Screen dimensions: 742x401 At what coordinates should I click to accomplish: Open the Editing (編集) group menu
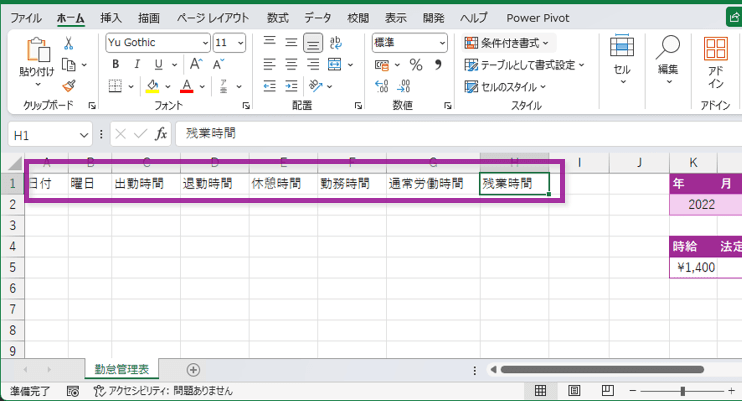pyautogui.click(x=668, y=59)
